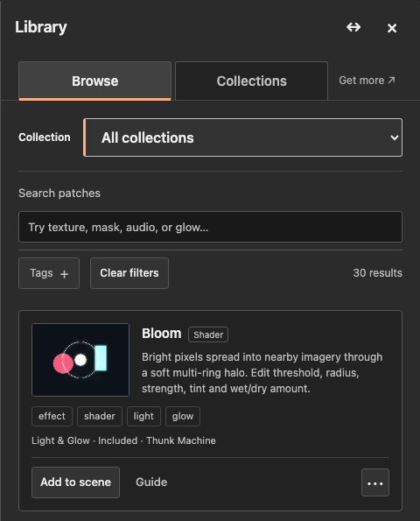Click the Bloom description text
Viewport: 420px width, 521px height.
pyautogui.click(x=262, y=372)
